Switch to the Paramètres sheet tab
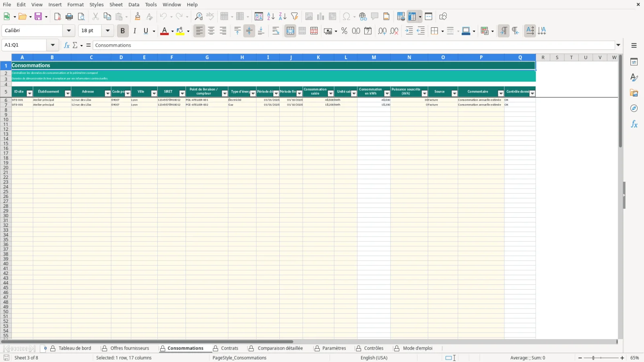 (334, 348)
